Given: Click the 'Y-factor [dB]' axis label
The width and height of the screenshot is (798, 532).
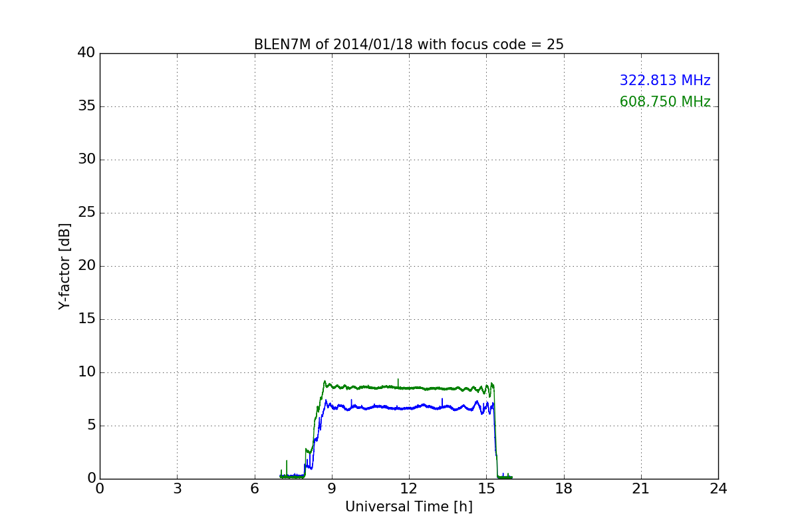Looking at the screenshot, I should pyautogui.click(x=65, y=266).
